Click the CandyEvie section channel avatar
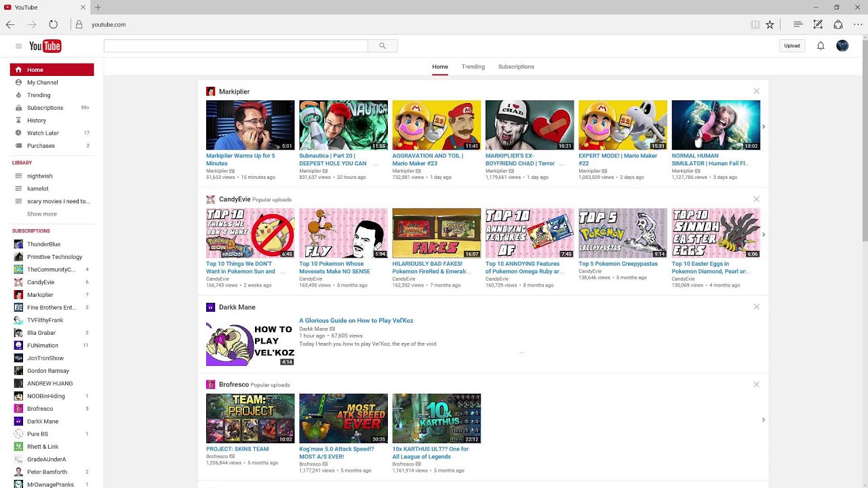This screenshot has height=488, width=868. tap(211, 199)
